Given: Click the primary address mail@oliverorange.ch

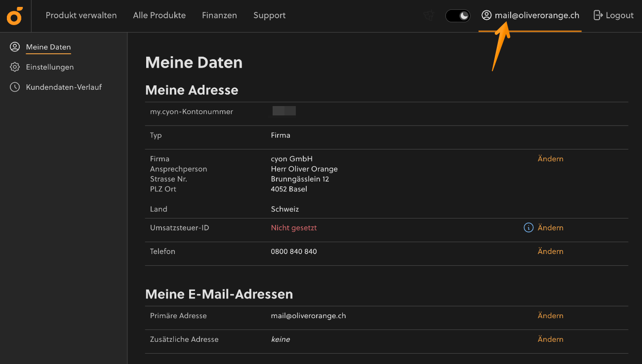Looking at the screenshot, I should point(309,316).
